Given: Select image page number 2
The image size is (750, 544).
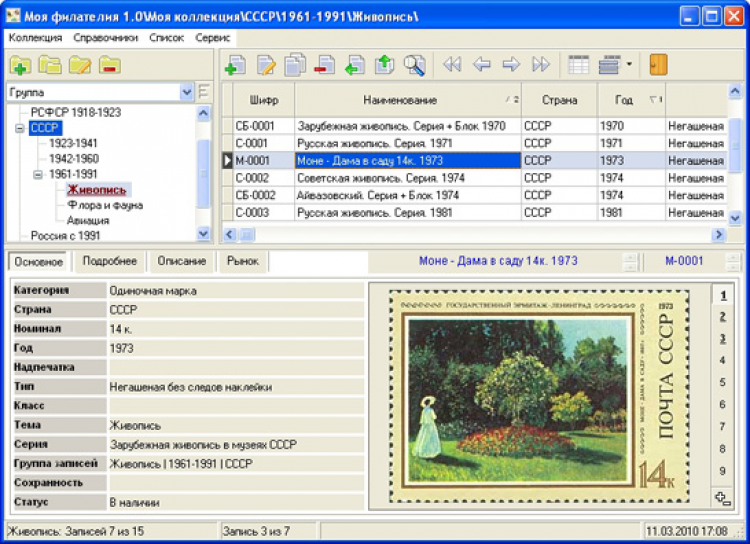Looking at the screenshot, I should coord(722,317).
